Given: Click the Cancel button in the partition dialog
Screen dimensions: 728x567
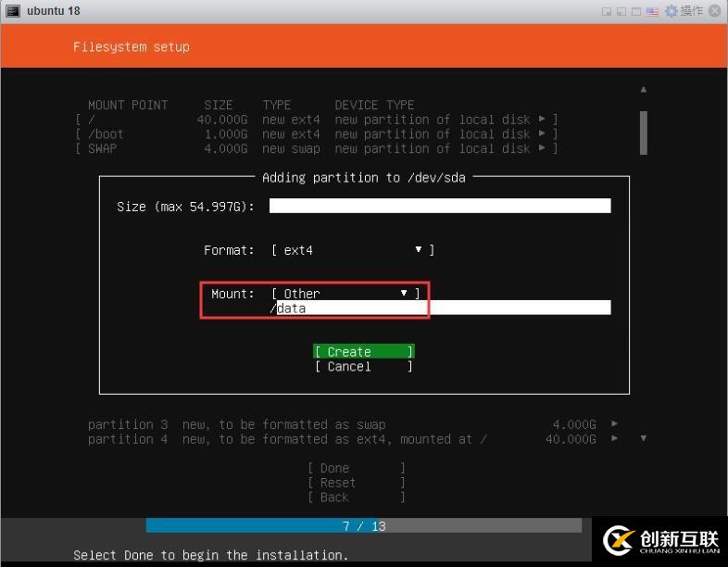Looking at the screenshot, I should point(363,366).
